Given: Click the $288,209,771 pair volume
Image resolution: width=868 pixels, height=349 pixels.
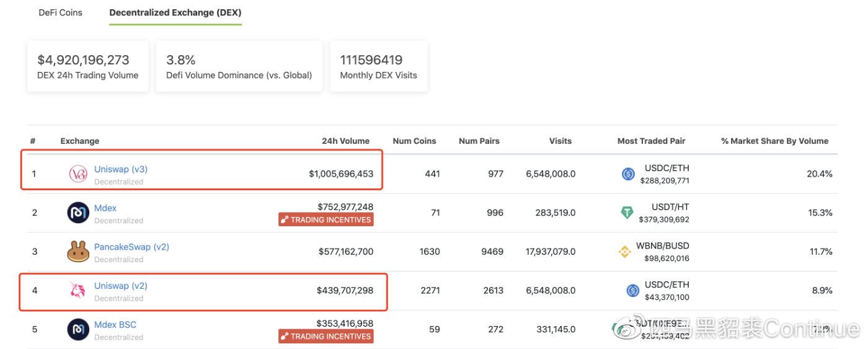Looking at the screenshot, I should pyautogui.click(x=665, y=181).
